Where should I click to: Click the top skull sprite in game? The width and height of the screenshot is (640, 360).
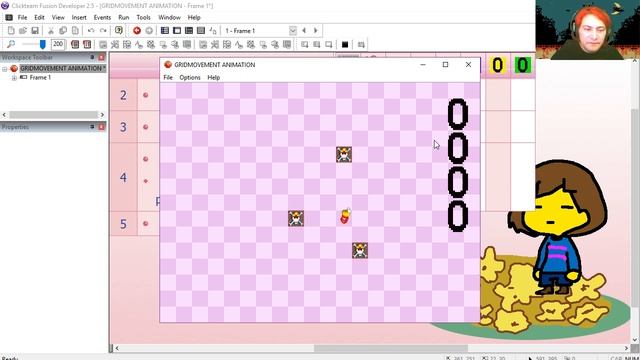point(344,154)
